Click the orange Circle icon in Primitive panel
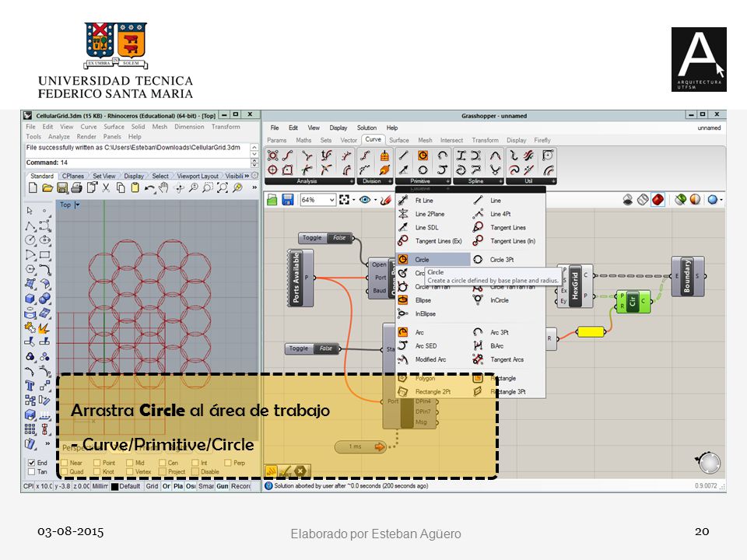This screenshot has width=747, height=560. pyautogui.click(x=423, y=156)
